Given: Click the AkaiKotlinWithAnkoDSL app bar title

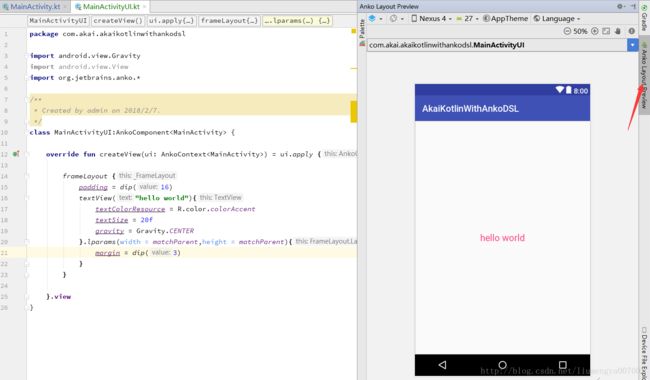Looking at the screenshot, I should [470, 109].
